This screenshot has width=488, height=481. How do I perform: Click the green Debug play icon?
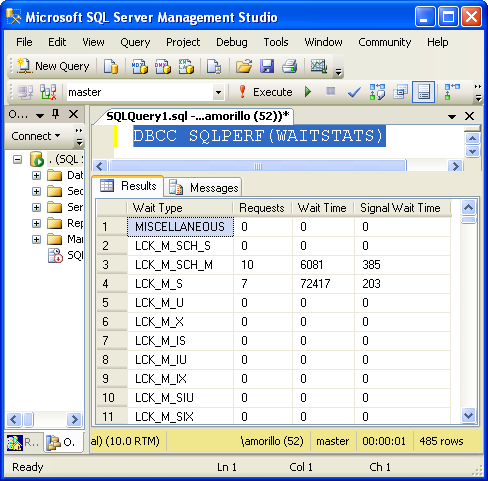tap(308, 92)
